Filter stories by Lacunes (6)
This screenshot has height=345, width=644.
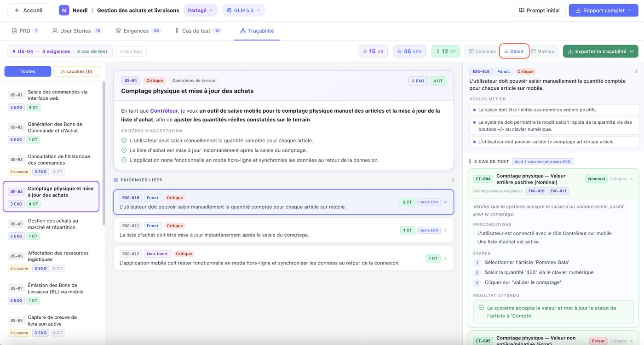point(77,71)
